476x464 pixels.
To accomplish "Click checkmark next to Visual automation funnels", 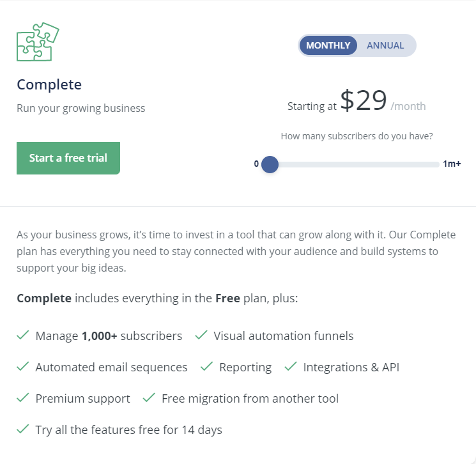I will click(x=201, y=335).
